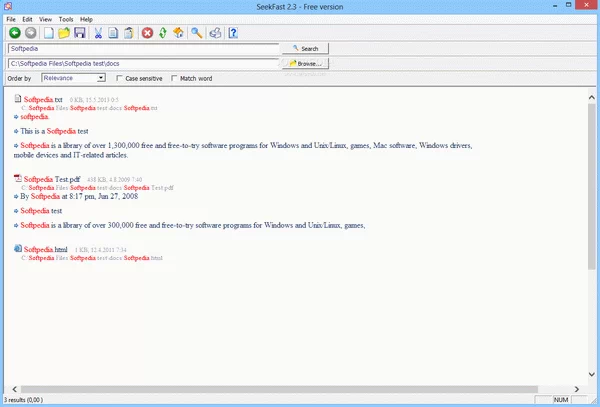Open the Softpedia Test.pdf result link

coord(52,179)
